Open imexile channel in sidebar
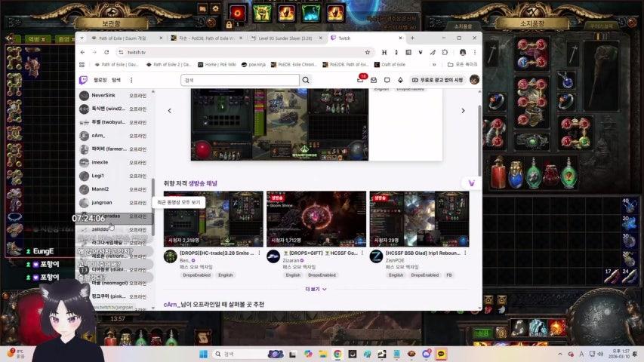Image resolution: width=644 pixels, height=362 pixels. 115,163
